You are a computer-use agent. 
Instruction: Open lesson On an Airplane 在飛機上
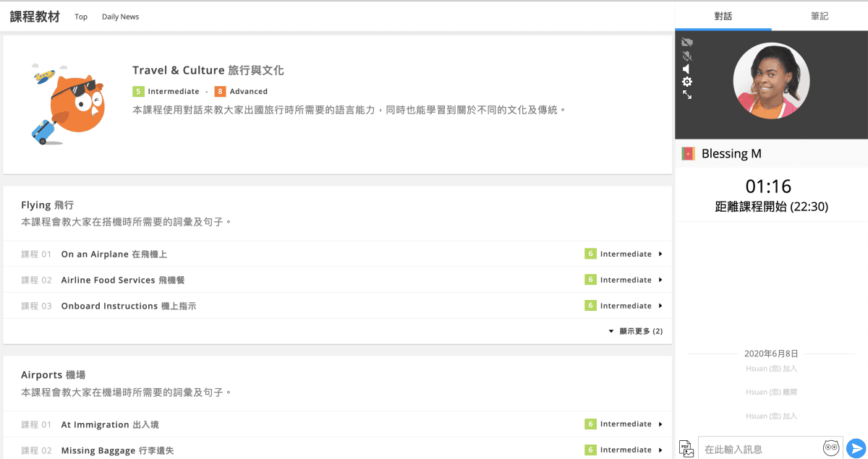point(114,254)
